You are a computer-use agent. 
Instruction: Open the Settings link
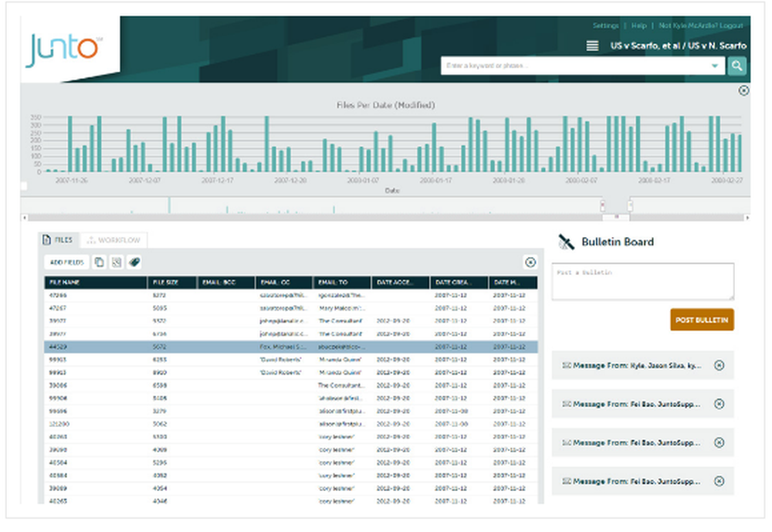tap(605, 25)
